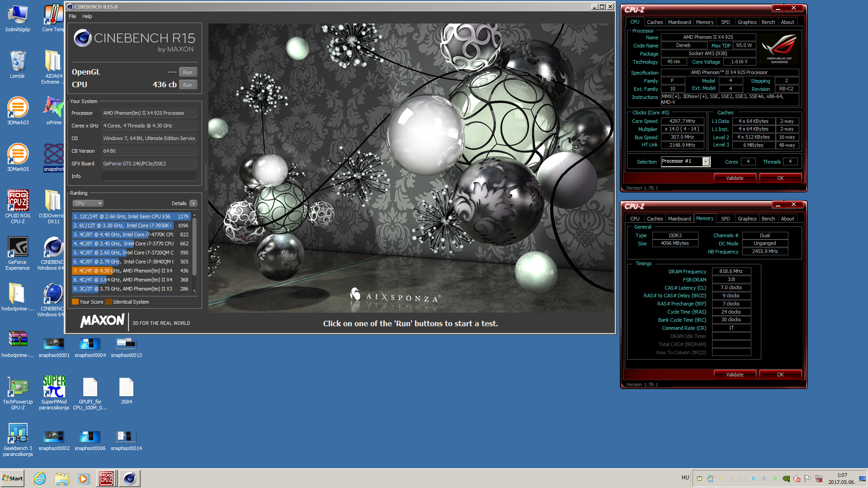Open snaphsot0001 image file
This screenshot has width=868, height=488.
pos(54,347)
